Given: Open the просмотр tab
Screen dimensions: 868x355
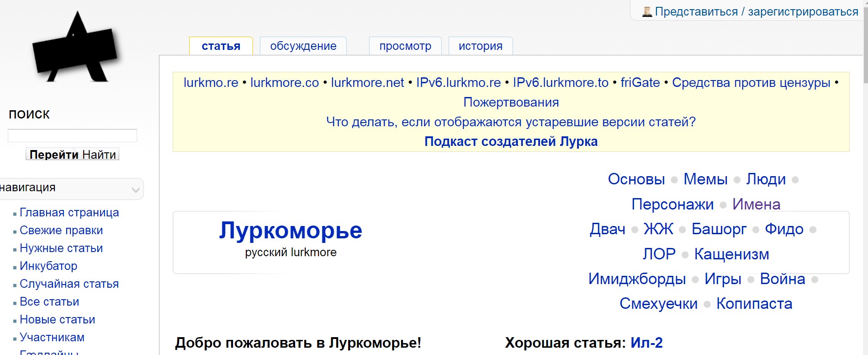Looking at the screenshot, I should coord(405,46).
